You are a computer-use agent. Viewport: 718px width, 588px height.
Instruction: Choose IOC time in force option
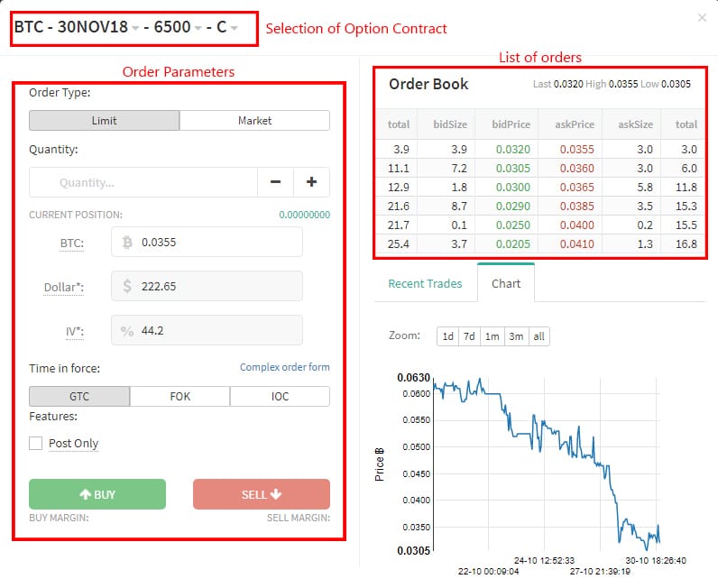click(x=280, y=396)
